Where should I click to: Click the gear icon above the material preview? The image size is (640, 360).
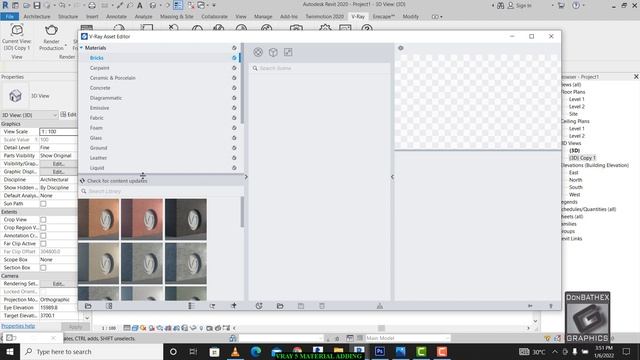coord(401,48)
